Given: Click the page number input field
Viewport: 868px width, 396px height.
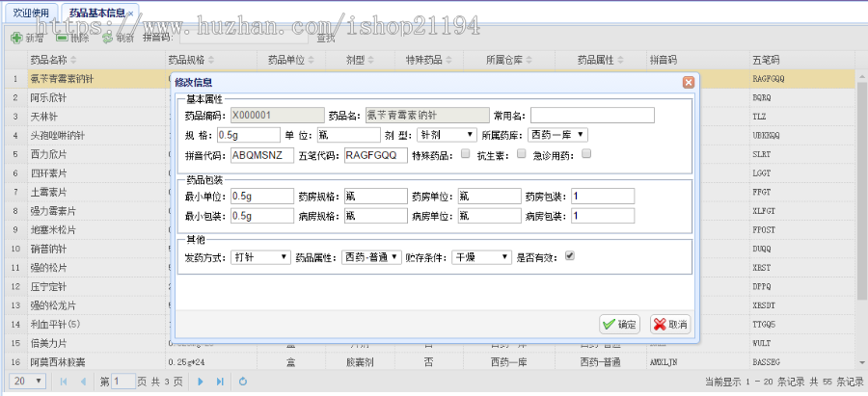Looking at the screenshot, I should (123, 382).
